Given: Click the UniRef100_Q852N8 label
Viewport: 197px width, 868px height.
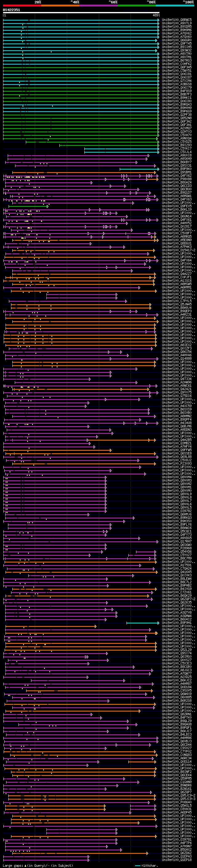Looking at the screenshot, I should (177, 118).
